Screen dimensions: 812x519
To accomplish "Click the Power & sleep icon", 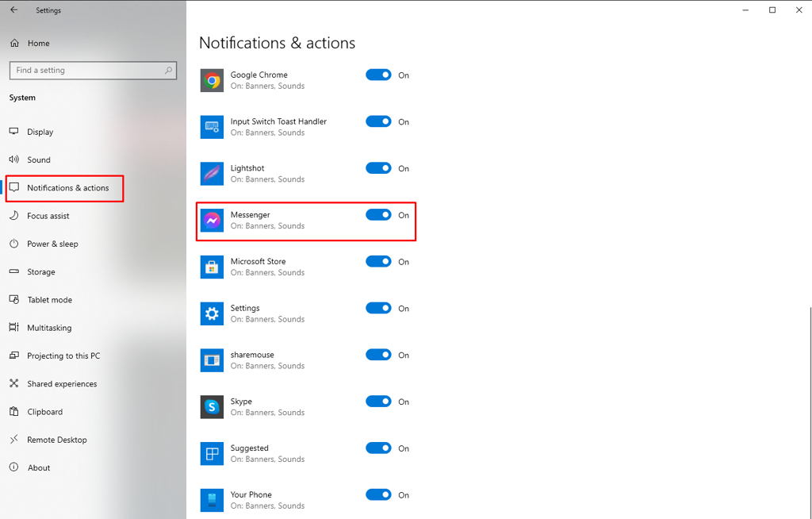I will coord(14,243).
